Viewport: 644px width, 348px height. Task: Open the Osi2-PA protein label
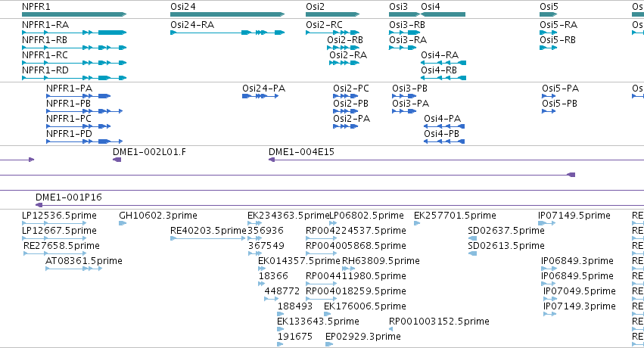[352, 119]
